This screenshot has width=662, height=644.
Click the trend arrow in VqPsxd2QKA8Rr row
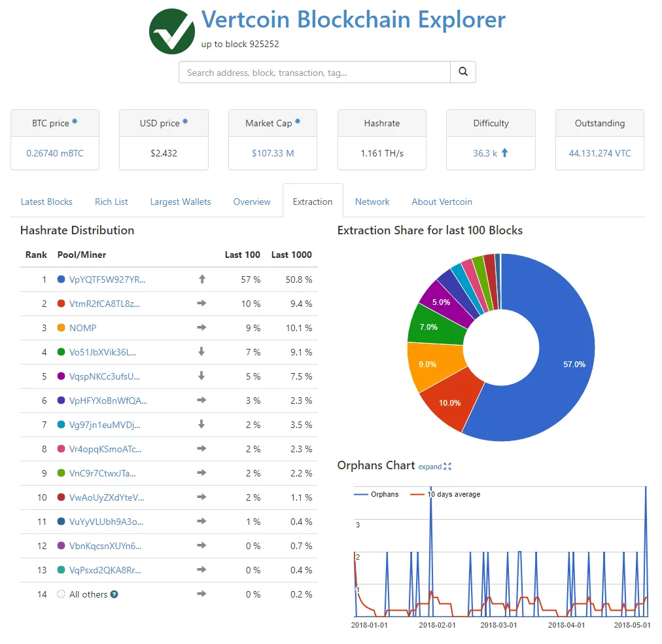pos(201,569)
